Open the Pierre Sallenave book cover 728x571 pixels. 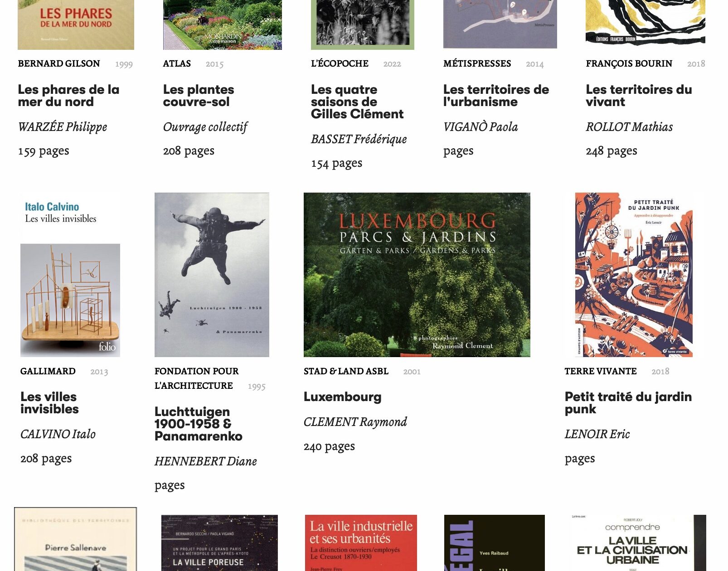coord(75,539)
